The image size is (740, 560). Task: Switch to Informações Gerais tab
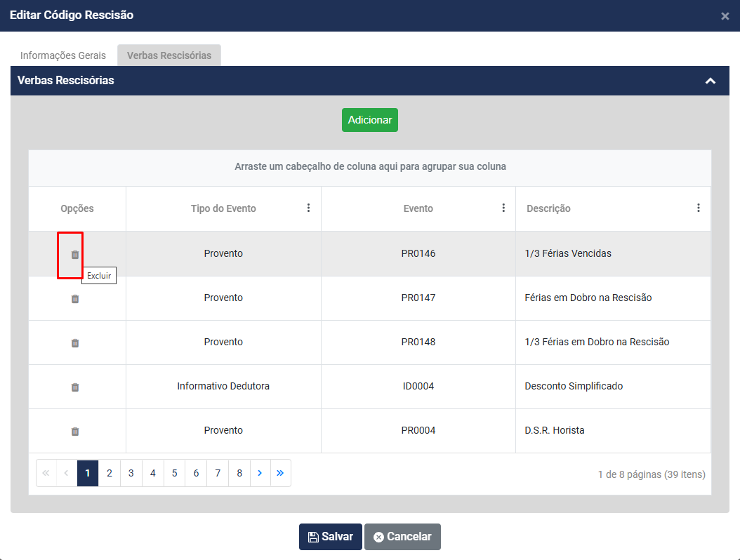[63, 55]
